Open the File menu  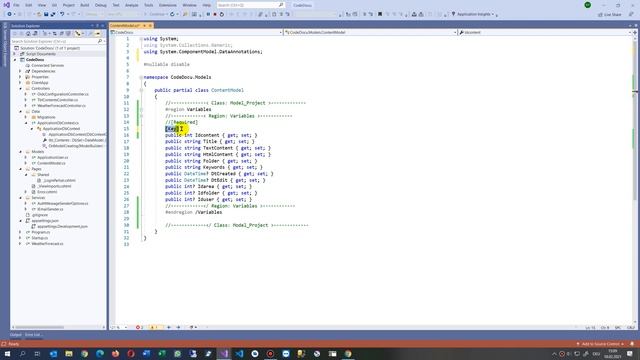[16, 5]
